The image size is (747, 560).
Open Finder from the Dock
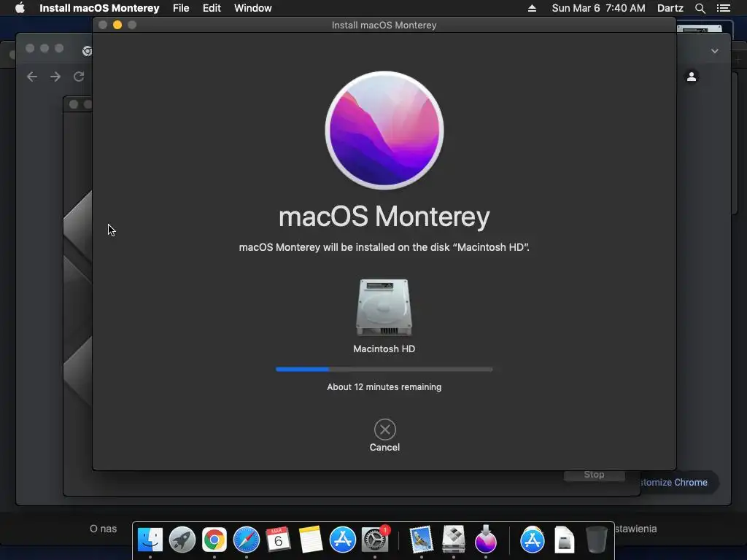click(x=150, y=540)
